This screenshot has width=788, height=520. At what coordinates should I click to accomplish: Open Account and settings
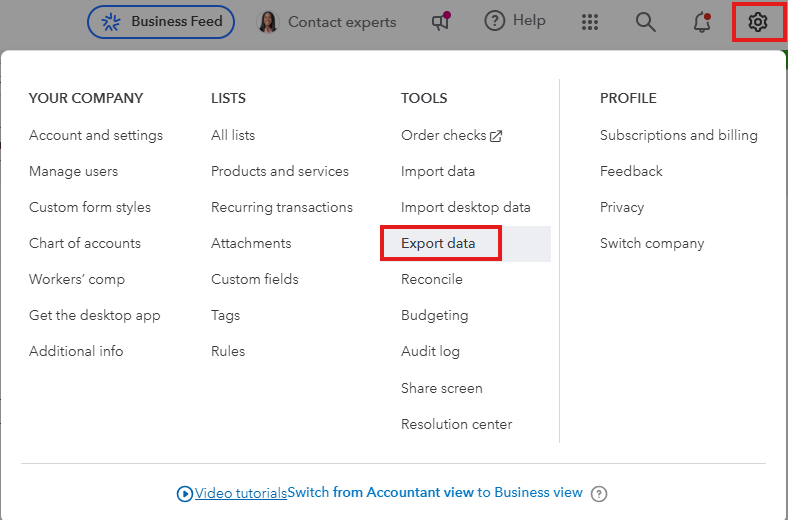pos(96,135)
